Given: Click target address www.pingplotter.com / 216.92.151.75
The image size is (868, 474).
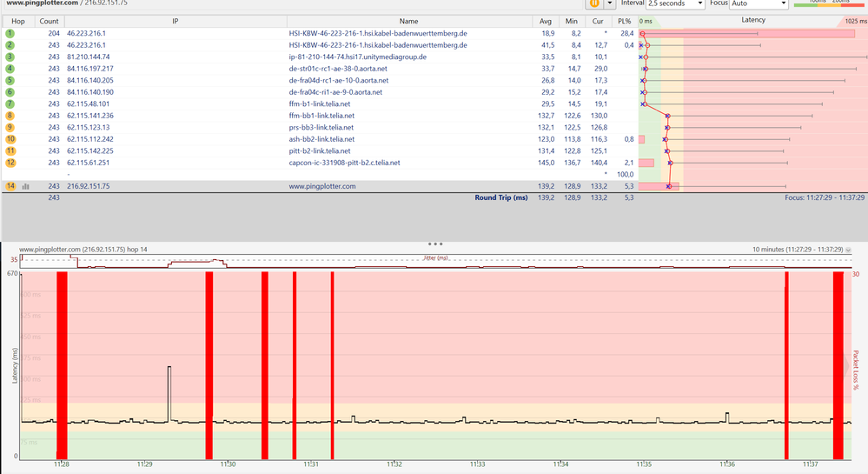Looking at the screenshot, I should click(x=66, y=3).
